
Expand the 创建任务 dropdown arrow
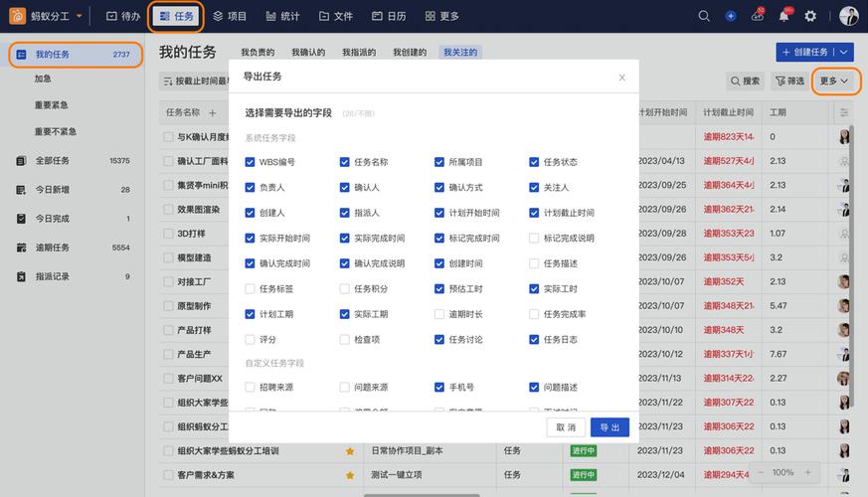tap(844, 52)
